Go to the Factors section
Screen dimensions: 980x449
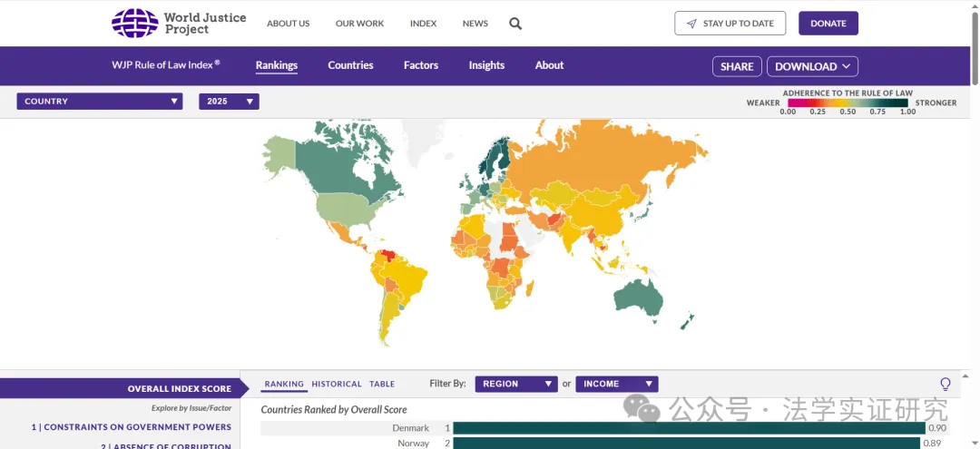coord(421,65)
